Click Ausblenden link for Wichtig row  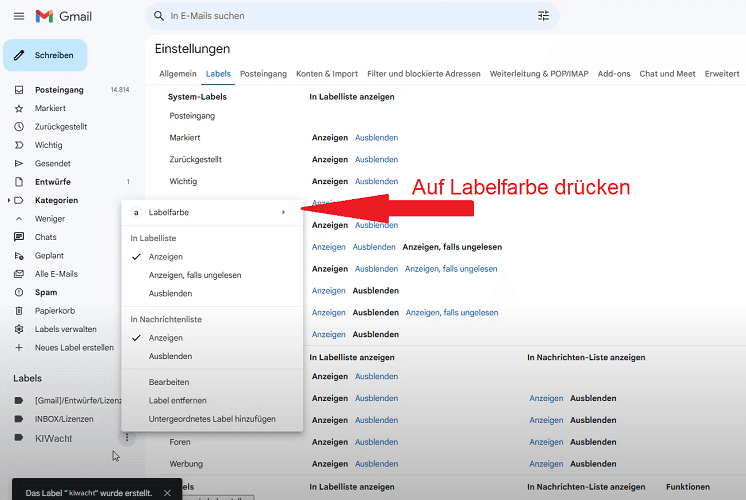click(x=376, y=181)
